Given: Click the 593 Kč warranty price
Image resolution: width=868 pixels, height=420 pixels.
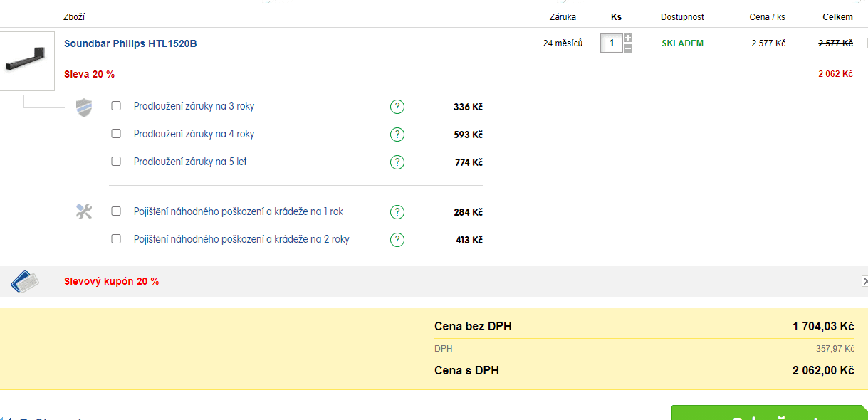Looking at the screenshot, I should pos(468,135).
